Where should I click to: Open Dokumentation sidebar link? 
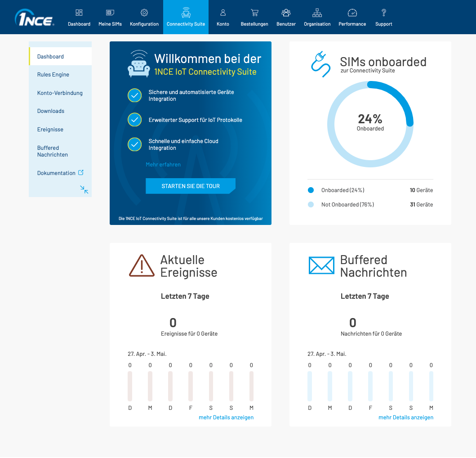pos(56,173)
